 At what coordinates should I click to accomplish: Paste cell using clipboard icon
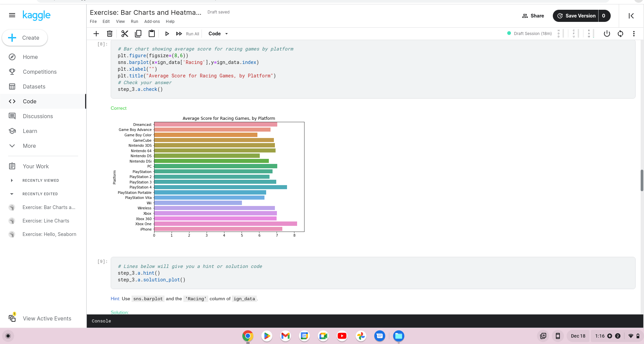pos(152,34)
